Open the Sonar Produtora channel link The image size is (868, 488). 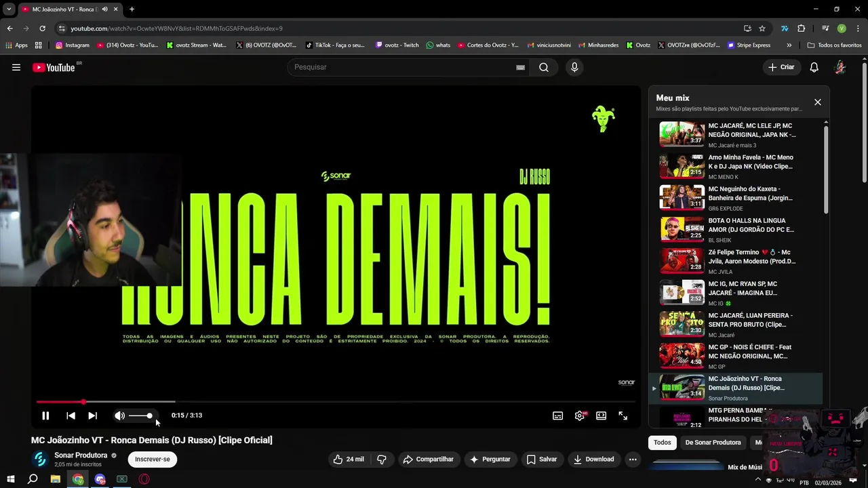tap(81, 455)
